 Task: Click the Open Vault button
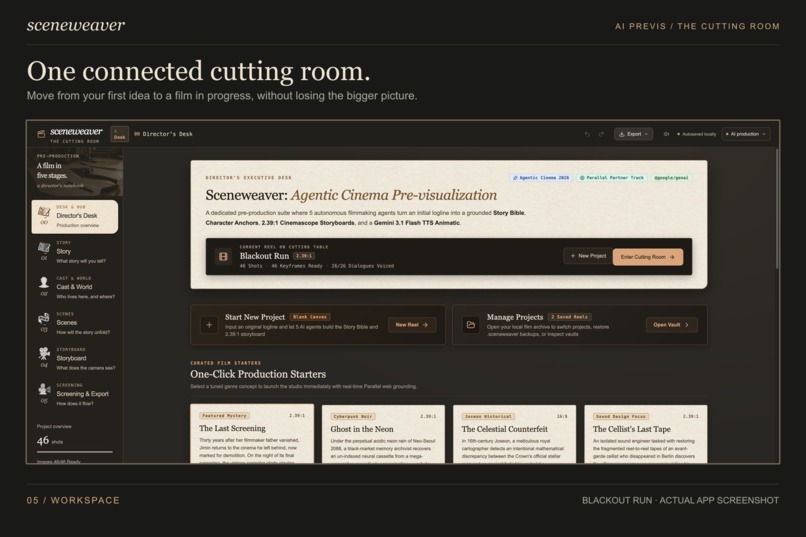point(671,325)
